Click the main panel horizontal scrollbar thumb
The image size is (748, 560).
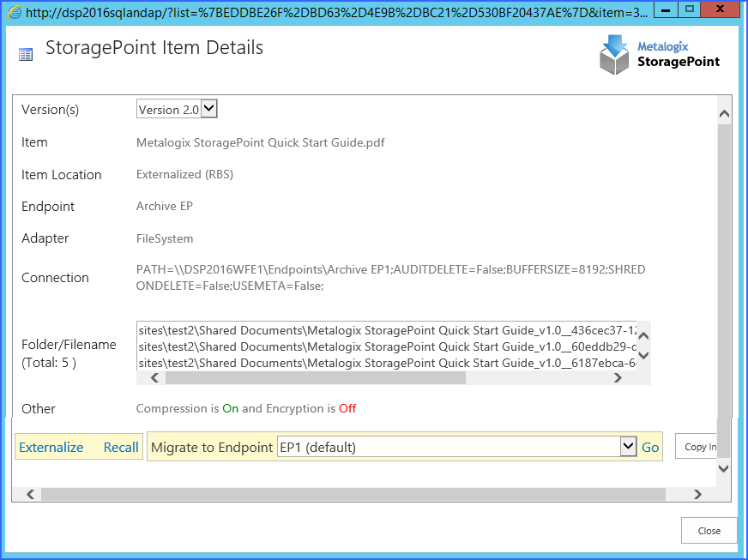(x=353, y=494)
